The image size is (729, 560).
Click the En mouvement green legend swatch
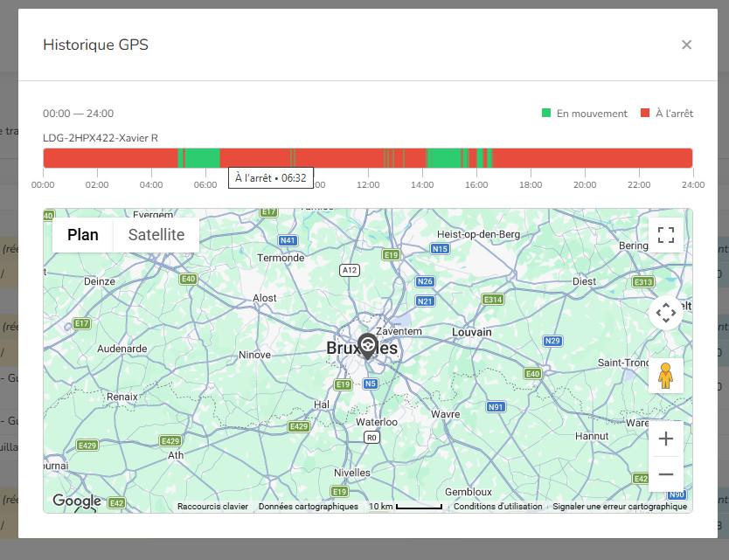pyautogui.click(x=546, y=113)
